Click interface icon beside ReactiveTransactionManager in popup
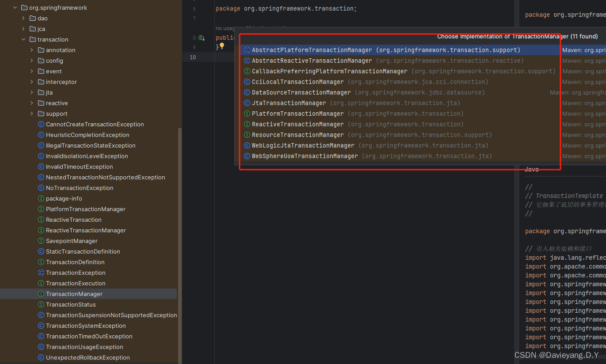This screenshot has width=606, height=364. [x=247, y=124]
